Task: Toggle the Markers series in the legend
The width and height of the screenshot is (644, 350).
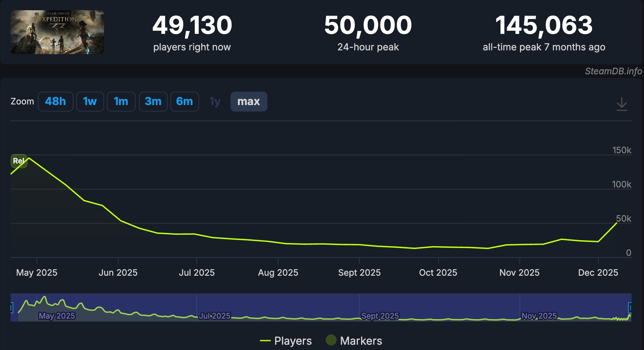Action: point(361,341)
